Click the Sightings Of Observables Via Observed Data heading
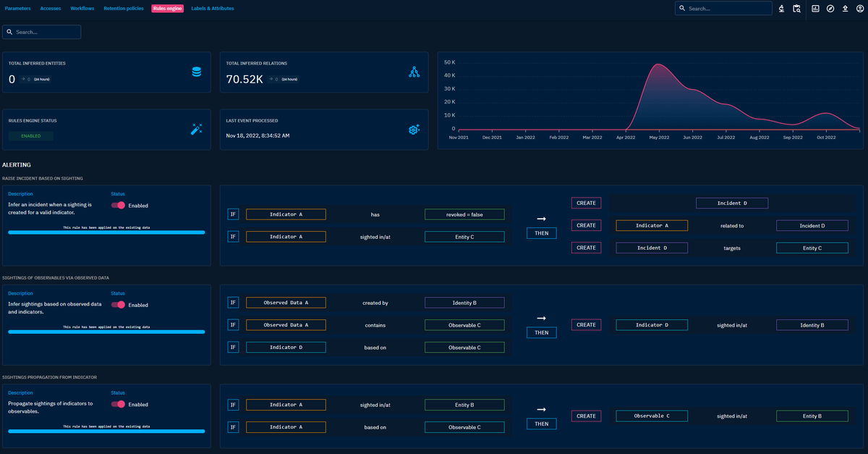Image resolution: width=868 pixels, height=454 pixels. (56, 277)
